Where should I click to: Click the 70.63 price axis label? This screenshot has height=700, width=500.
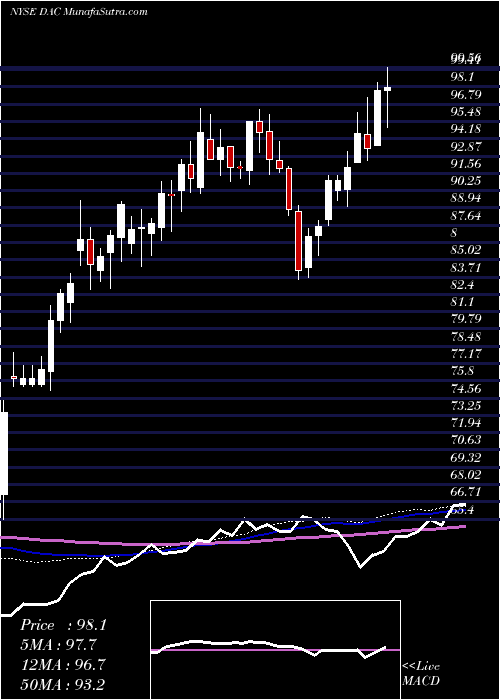(466, 440)
